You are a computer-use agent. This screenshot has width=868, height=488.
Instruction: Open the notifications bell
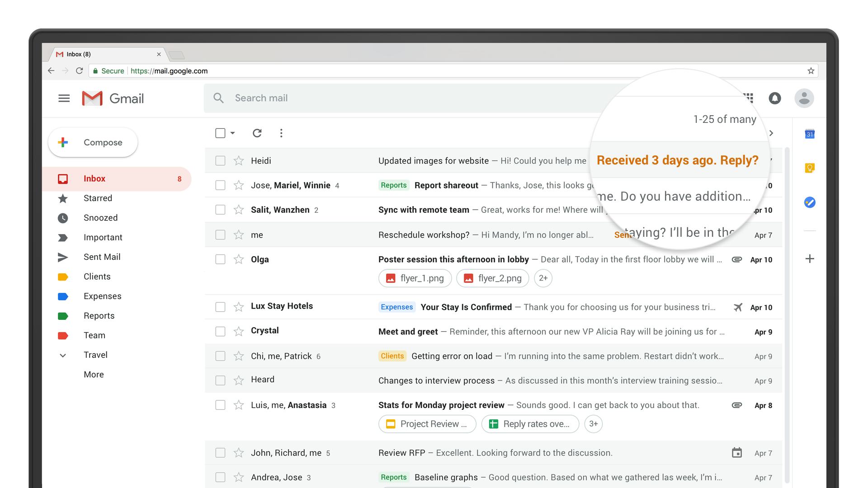pyautogui.click(x=775, y=98)
